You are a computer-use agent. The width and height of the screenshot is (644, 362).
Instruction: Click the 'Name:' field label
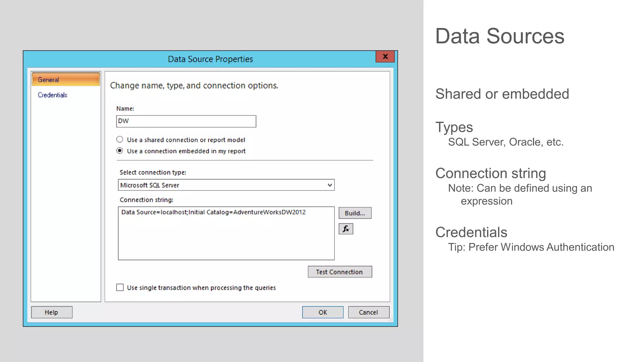point(125,108)
